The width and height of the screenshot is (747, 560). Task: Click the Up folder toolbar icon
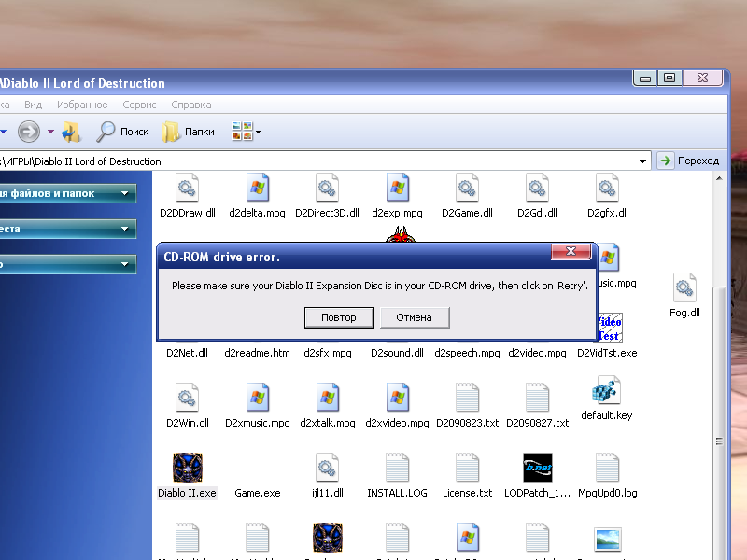click(x=72, y=132)
